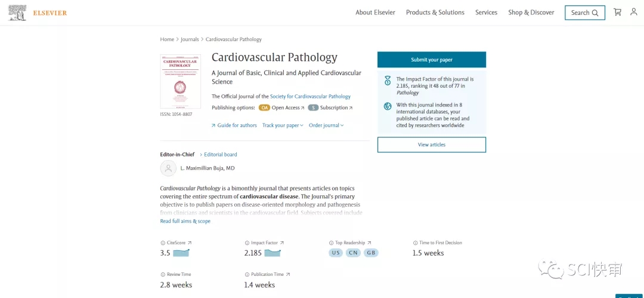Open the shopping cart icon
Image resolution: width=644 pixels, height=298 pixels.
click(x=617, y=12)
